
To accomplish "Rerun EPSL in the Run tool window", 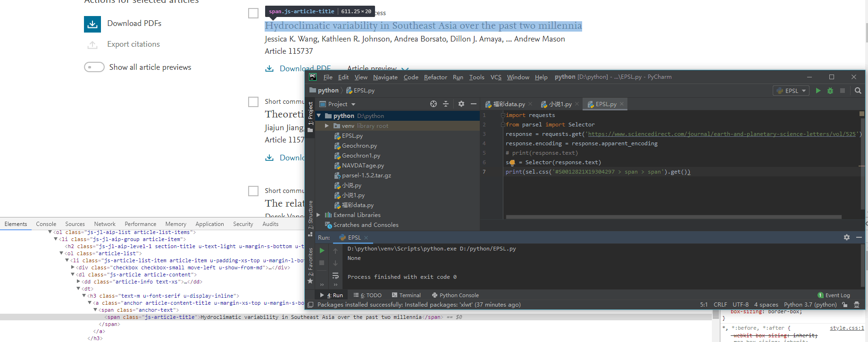I will [x=322, y=250].
